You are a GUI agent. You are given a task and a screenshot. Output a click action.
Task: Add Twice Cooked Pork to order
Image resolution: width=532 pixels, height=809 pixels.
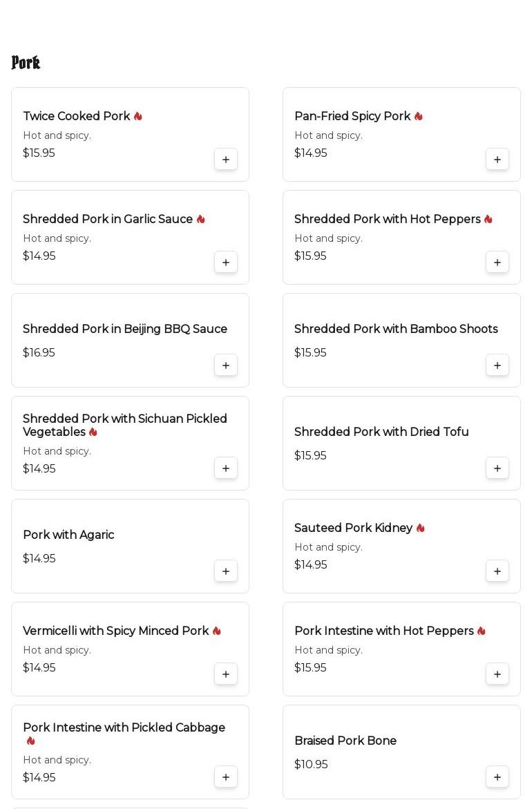click(226, 160)
